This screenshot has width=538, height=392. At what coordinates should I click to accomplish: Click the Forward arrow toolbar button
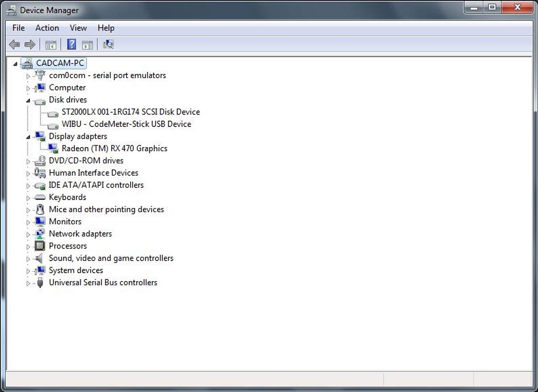(x=30, y=44)
